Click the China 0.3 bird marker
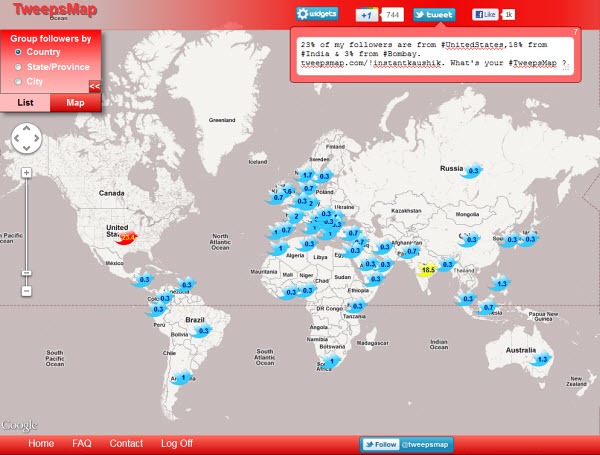 (x=470, y=240)
